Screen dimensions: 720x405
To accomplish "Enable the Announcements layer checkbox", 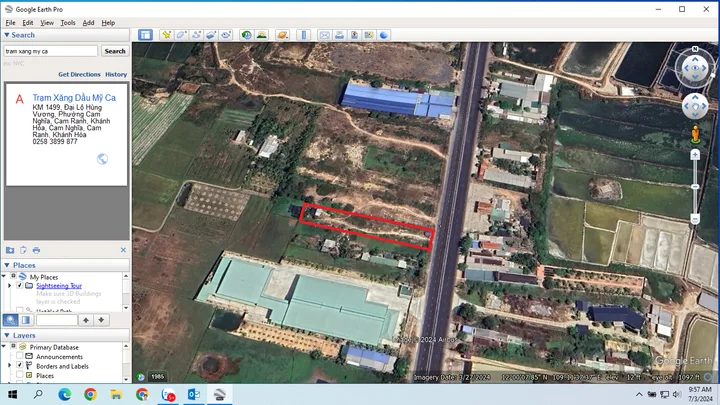I will 19,356.
